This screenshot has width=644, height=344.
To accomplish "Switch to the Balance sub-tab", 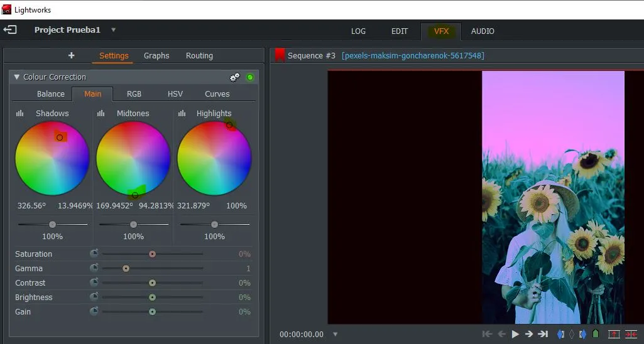I will coord(51,94).
